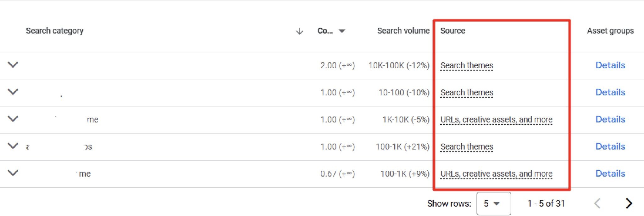Open Details for the 10-100 volume row
This screenshot has width=644, height=216.
(610, 92)
